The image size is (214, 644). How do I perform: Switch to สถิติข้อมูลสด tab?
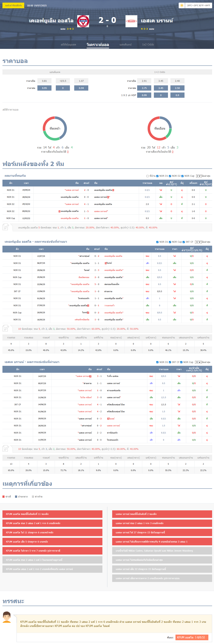tap(68, 45)
